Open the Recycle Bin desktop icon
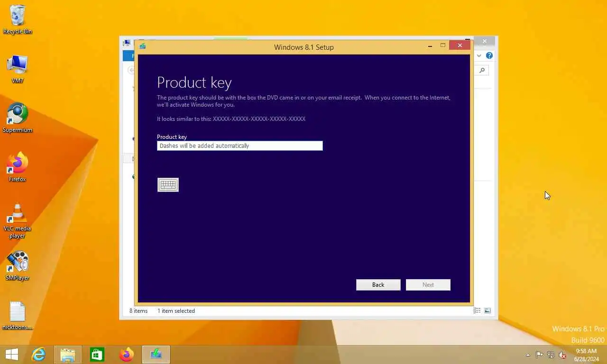This screenshot has width=607, height=364. (x=18, y=19)
